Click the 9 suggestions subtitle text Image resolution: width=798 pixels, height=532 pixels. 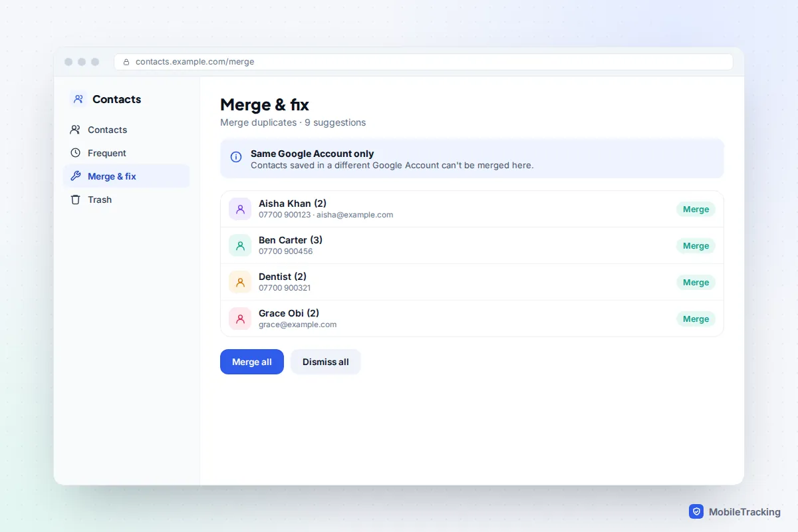click(x=335, y=122)
